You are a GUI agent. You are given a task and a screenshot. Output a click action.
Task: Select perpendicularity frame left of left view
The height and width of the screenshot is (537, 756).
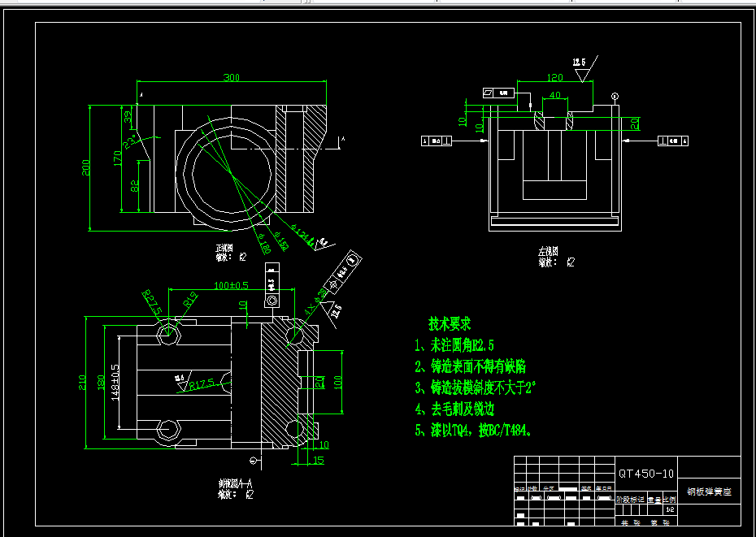coord(437,141)
